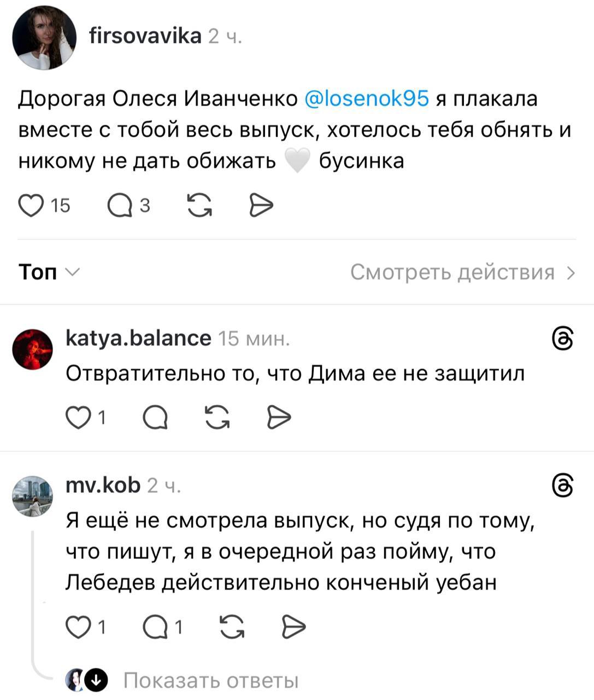The image size is (594, 700).
Task: Open replies on the firsovavika post
Action: click(x=120, y=206)
